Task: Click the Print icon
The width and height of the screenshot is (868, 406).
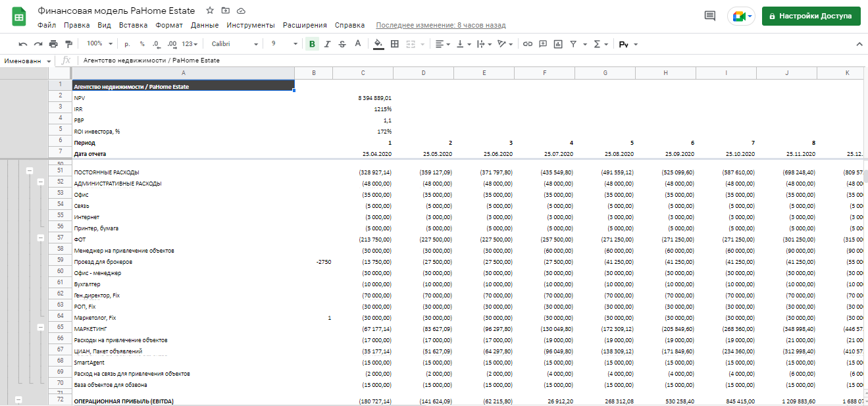Action: (53, 44)
